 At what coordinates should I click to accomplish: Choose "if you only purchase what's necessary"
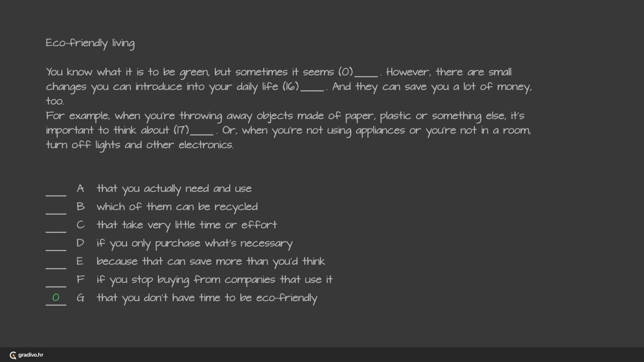point(195,243)
